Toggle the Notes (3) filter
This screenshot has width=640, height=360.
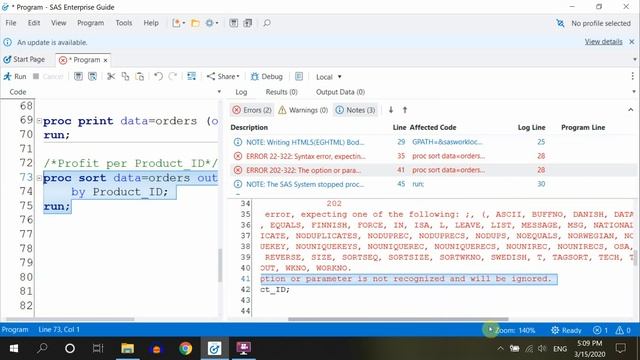tap(356, 110)
